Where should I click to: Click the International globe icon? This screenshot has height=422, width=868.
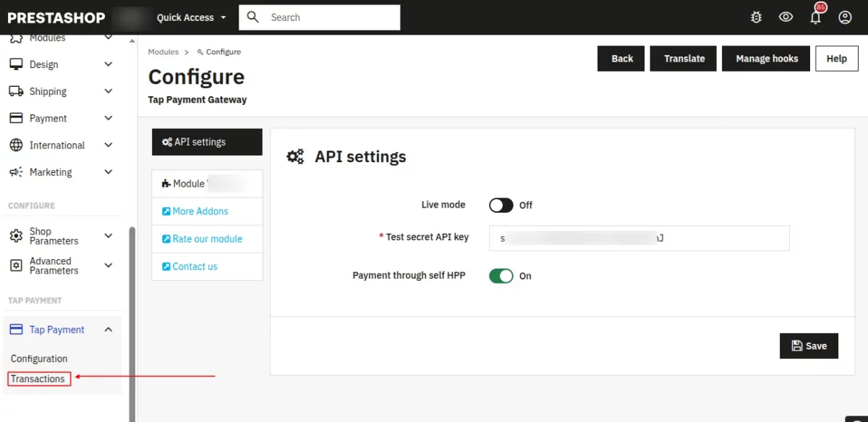coord(16,145)
